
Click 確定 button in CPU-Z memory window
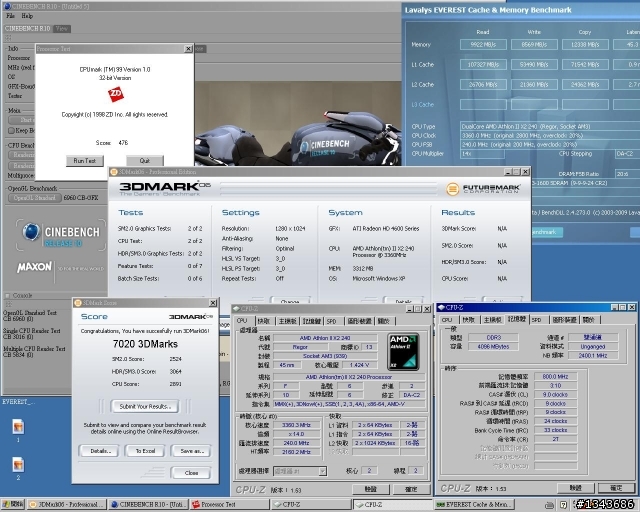pos(616,488)
